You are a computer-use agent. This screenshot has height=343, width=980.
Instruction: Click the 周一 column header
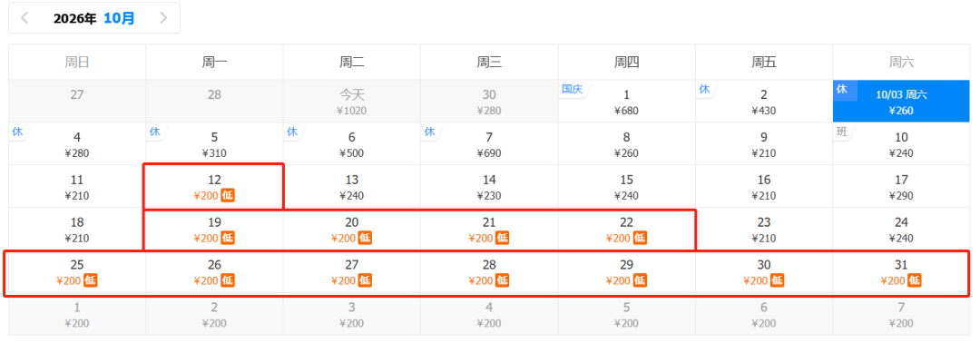214,62
